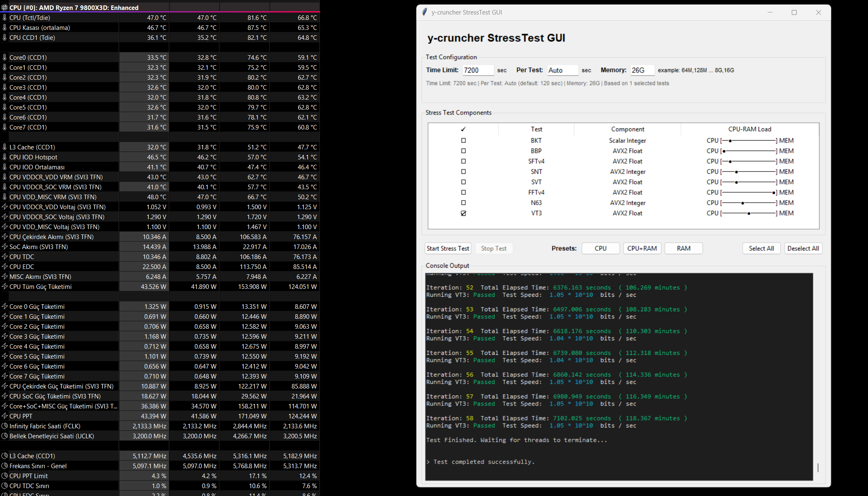The image size is (868, 496).
Task: Click thermometer icon beside Core0 (CCD1)
Action: (5, 57)
